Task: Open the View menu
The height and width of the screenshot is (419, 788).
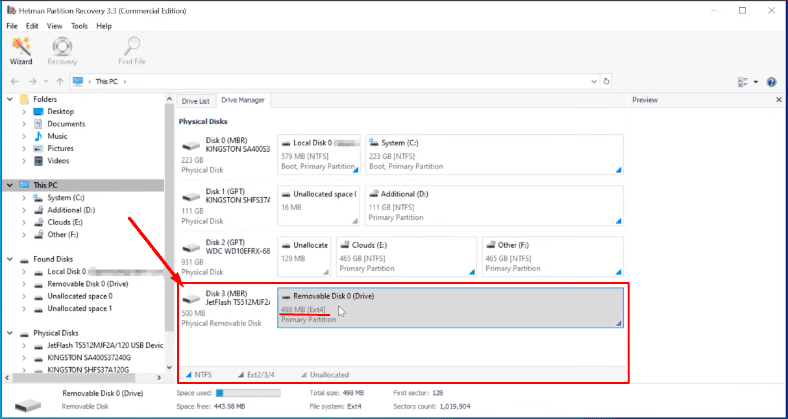Action: pyautogui.click(x=55, y=26)
